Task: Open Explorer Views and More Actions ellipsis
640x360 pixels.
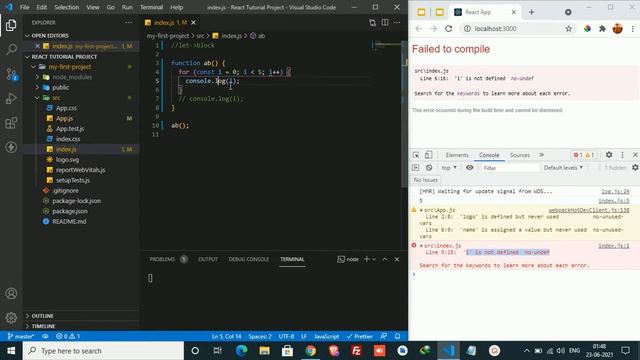Action: [129, 22]
